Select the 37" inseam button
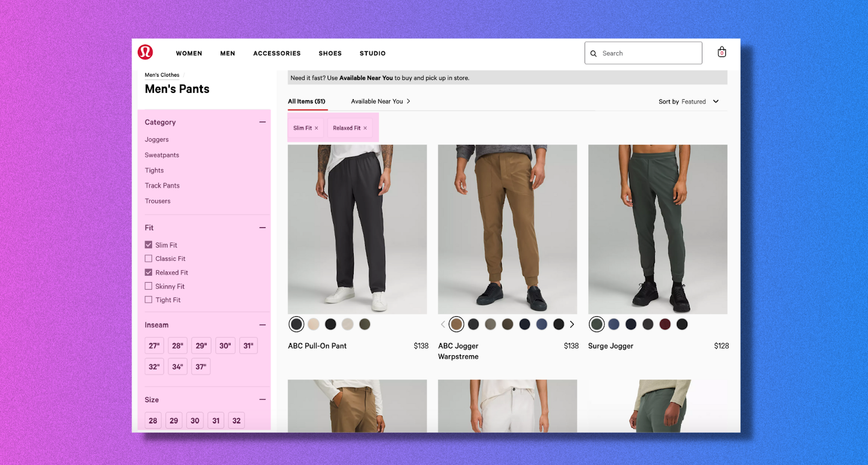The height and width of the screenshot is (465, 868). tap(201, 367)
